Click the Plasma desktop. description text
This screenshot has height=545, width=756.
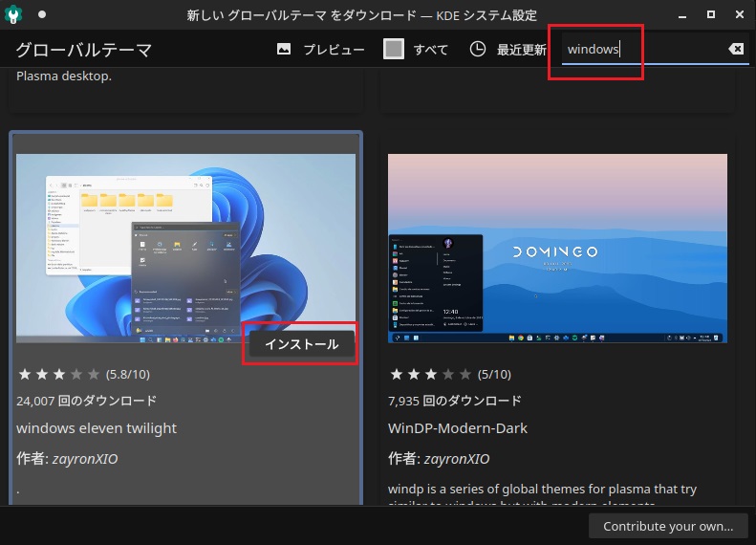(64, 76)
